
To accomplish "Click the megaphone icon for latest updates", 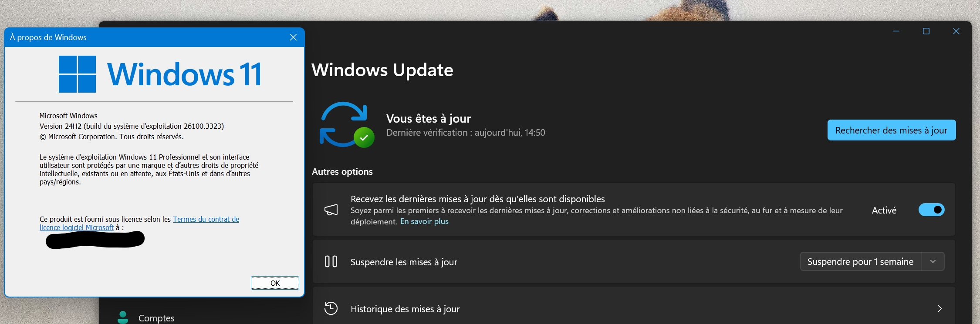I will 331,210.
